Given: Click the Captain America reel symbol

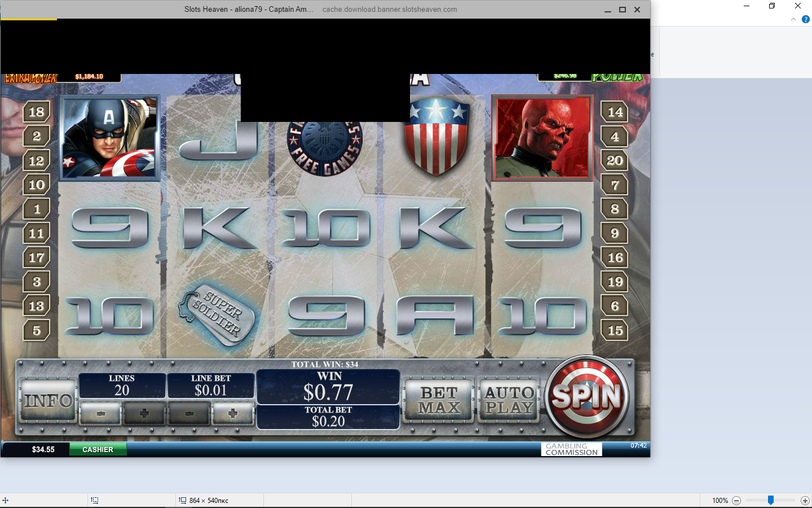Looking at the screenshot, I should click(x=109, y=138).
